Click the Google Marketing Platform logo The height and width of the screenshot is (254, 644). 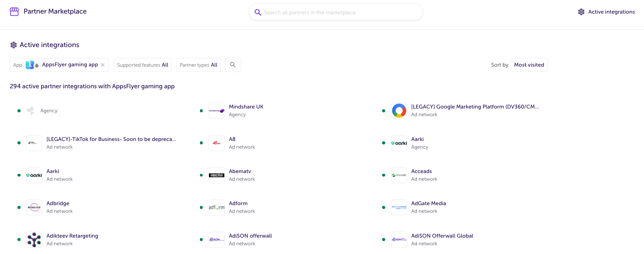399,111
